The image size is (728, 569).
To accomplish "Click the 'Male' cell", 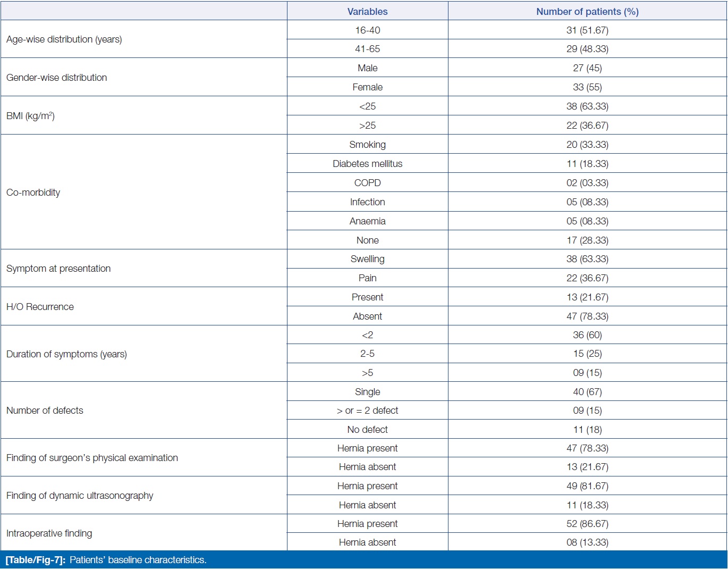I will [x=367, y=68].
